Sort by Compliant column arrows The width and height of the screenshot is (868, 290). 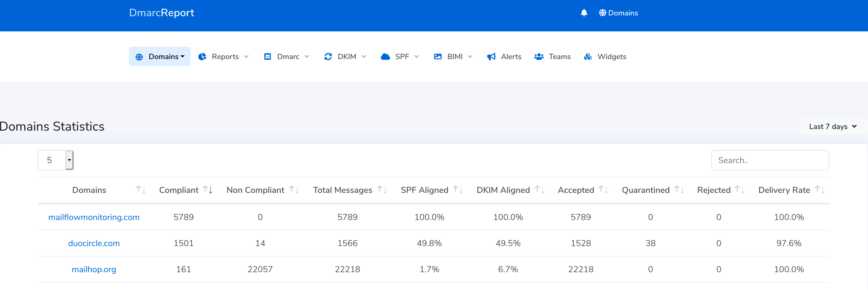pyautogui.click(x=208, y=190)
